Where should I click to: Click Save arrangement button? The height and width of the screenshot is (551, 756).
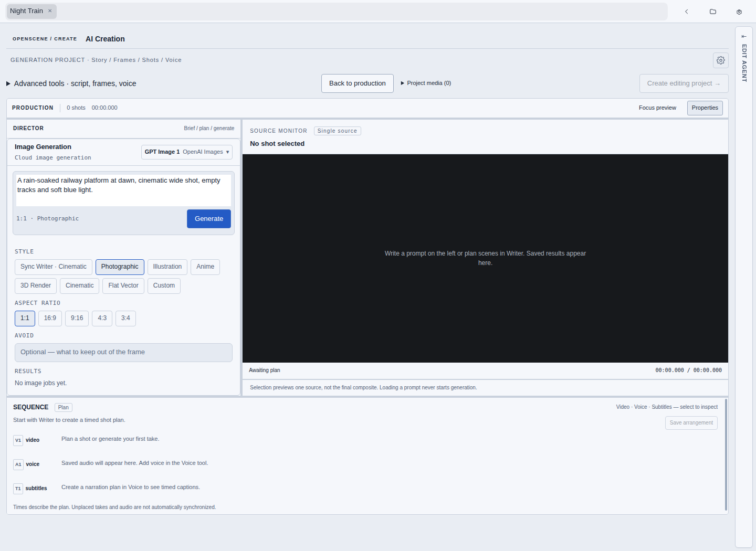click(x=691, y=423)
